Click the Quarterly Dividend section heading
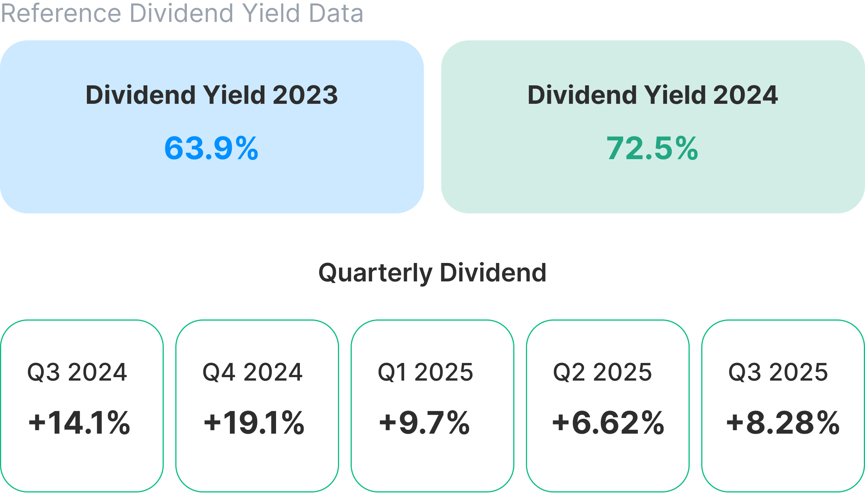The height and width of the screenshot is (504, 865). click(432, 273)
